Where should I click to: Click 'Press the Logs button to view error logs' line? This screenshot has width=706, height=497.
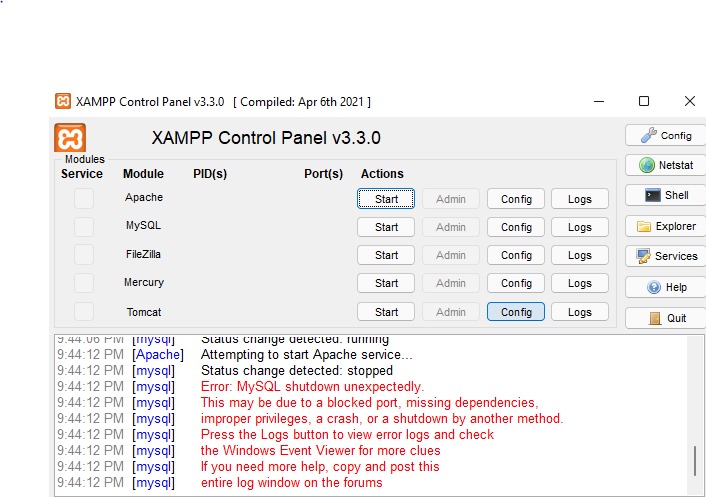pyautogui.click(x=347, y=434)
